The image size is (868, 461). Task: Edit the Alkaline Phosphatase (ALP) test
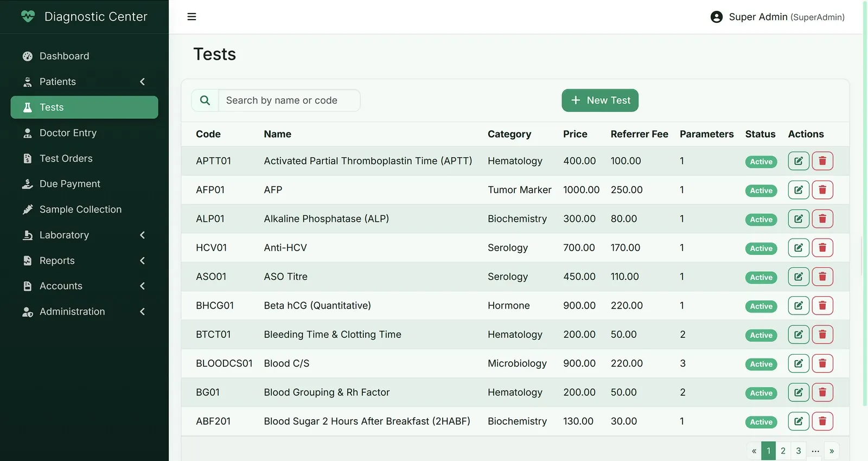pos(799,219)
